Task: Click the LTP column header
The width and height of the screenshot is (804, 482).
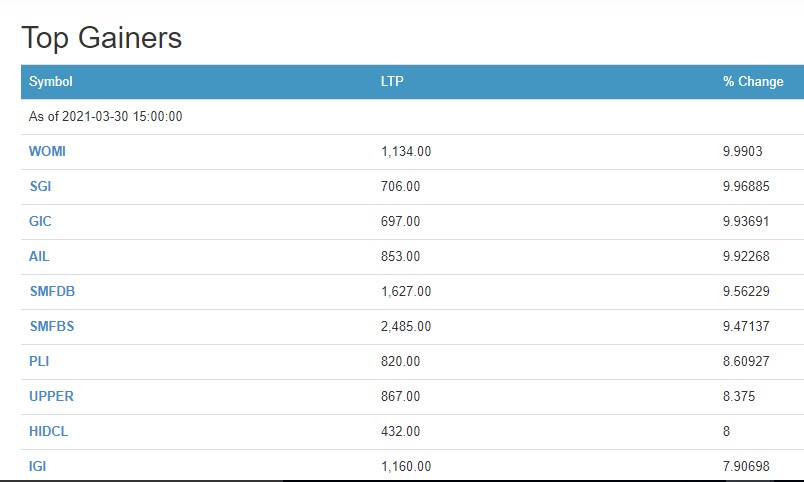Action: click(393, 82)
